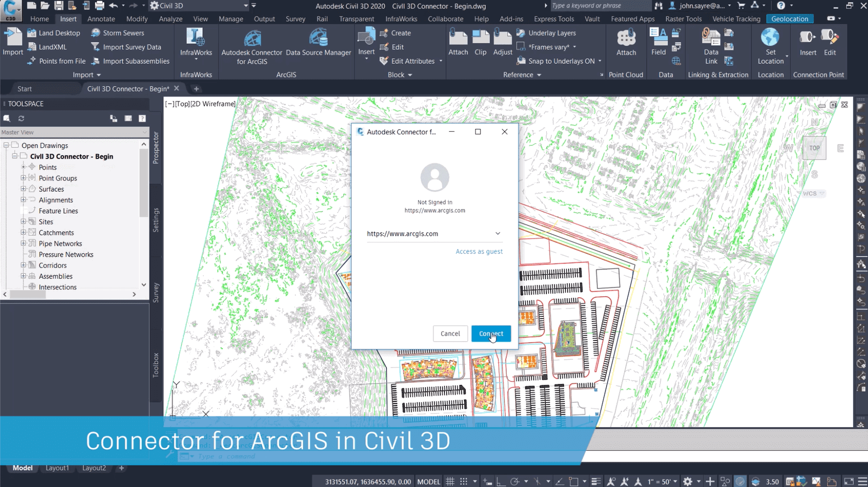The width and height of the screenshot is (868, 487).
Task: Click the Storm Sewers import icon
Action: pyautogui.click(x=96, y=33)
